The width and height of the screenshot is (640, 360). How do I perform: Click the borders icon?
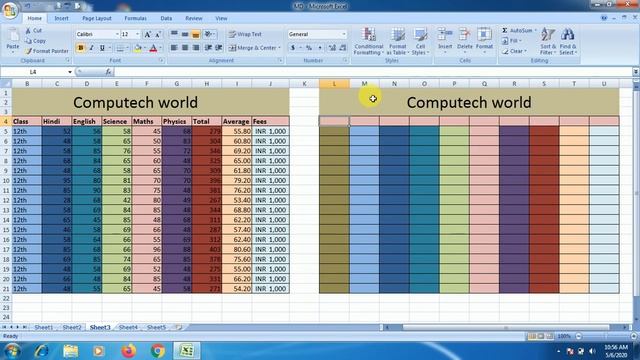tap(120, 48)
